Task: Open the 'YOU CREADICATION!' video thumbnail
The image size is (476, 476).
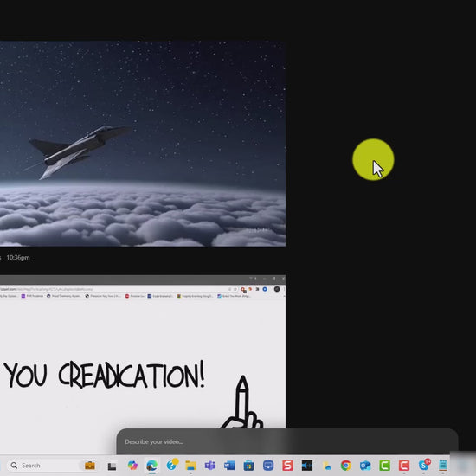Action: click(x=143, y=364)
